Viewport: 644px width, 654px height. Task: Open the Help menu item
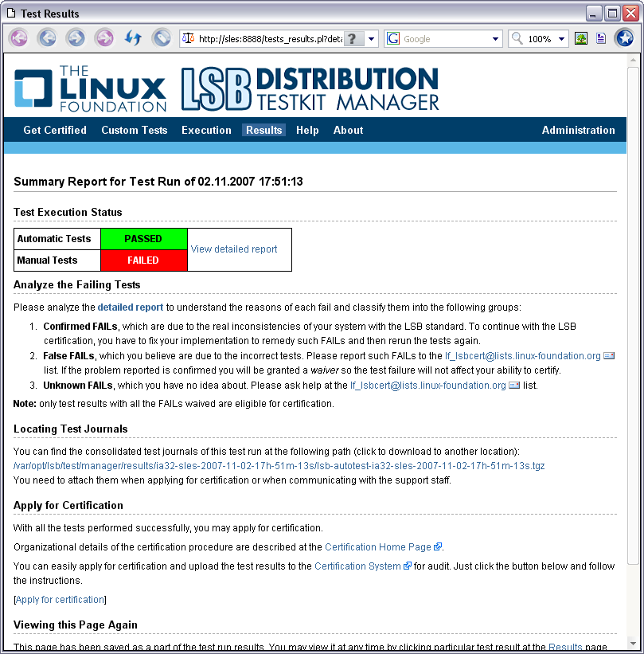(307, 130)
